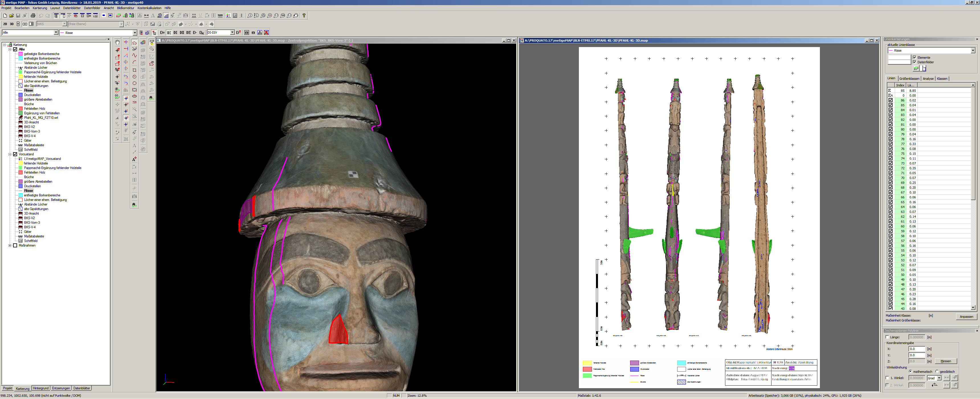This screenshot has height=399, width=980.
Task: Click the D+ toolbar button
Action: coord(162,33)
